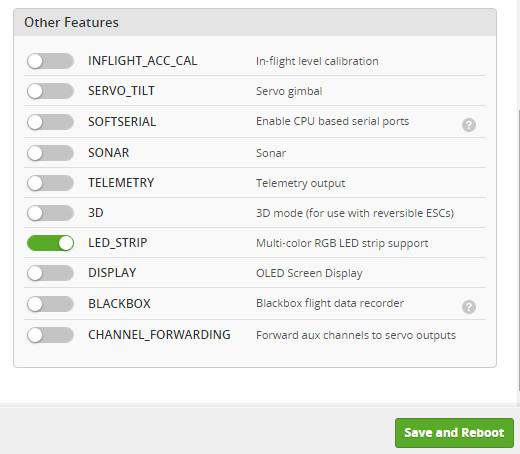Click the Save and Reboot button
The image size is (520, 454).
454,433
